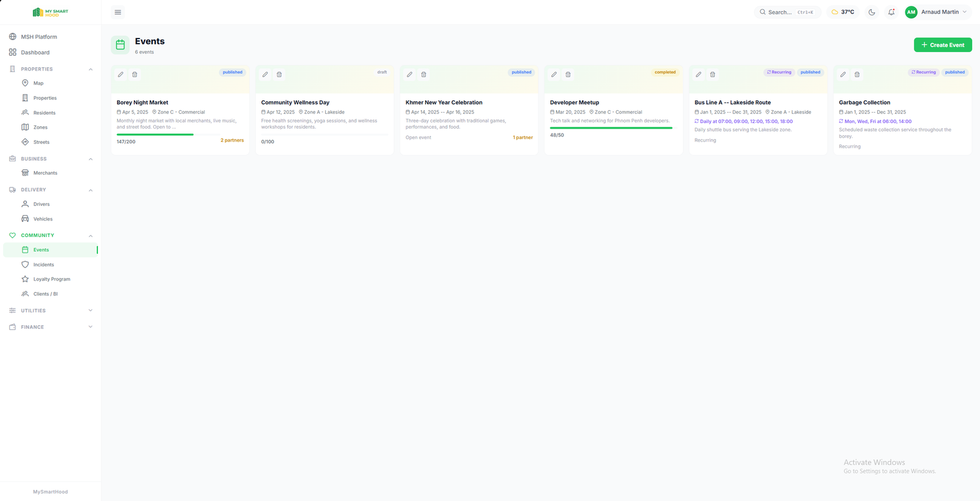
Task: Open the Arnaud Martin account dropdown
Action: coord(938,12)
